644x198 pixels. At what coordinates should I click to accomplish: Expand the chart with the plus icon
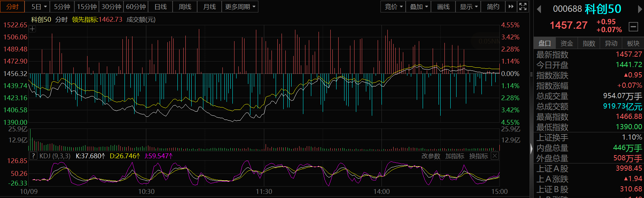(32, 29)
